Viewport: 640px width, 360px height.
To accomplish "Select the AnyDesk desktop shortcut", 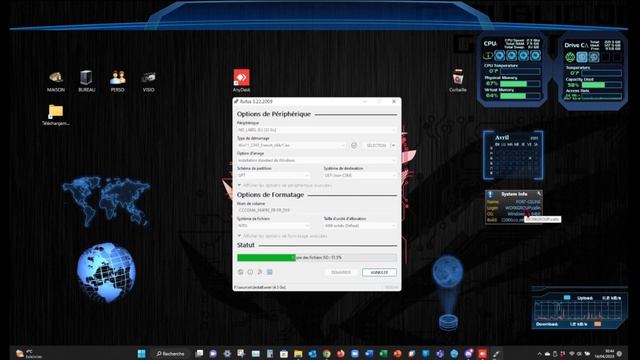I will (241, 80).
